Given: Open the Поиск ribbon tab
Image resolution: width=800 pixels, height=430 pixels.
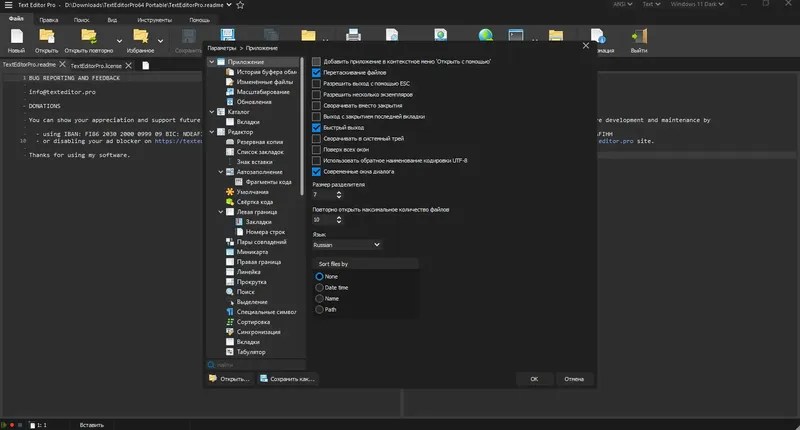Looking at the screenshot, I should click(x=81, y=20).
